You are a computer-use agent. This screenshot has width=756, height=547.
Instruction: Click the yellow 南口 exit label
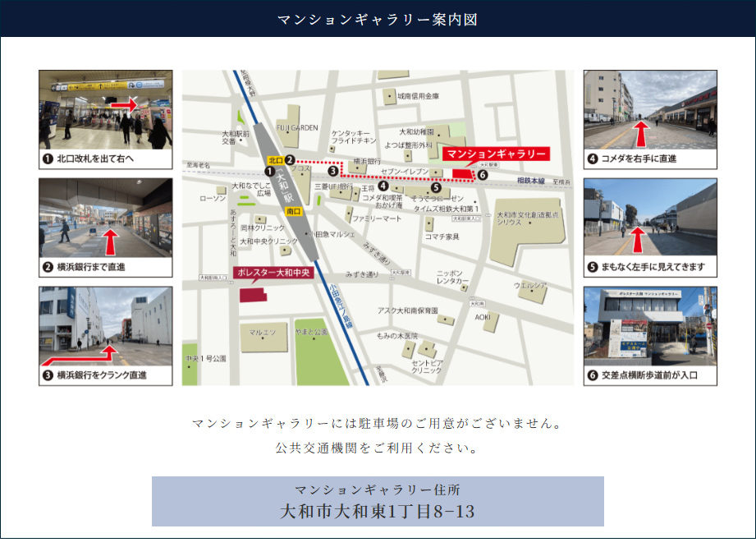(x=293, y=211)
